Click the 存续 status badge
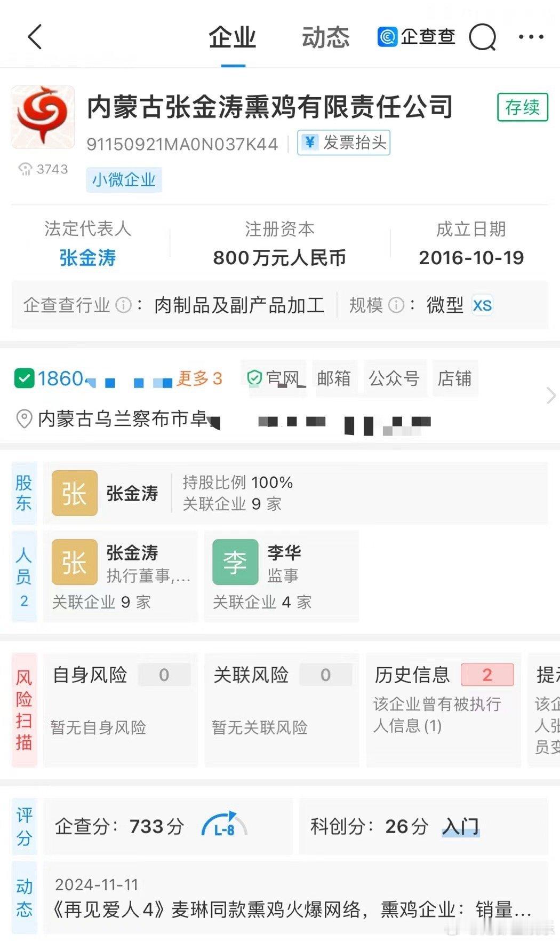Viewport: 560px width, 941px height. coord(523,107)
